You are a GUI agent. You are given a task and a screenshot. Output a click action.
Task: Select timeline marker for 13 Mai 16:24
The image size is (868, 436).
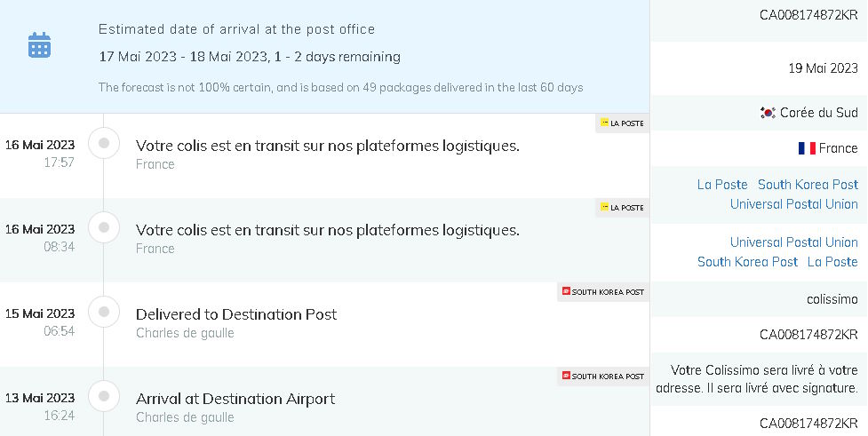pos(104,396)
